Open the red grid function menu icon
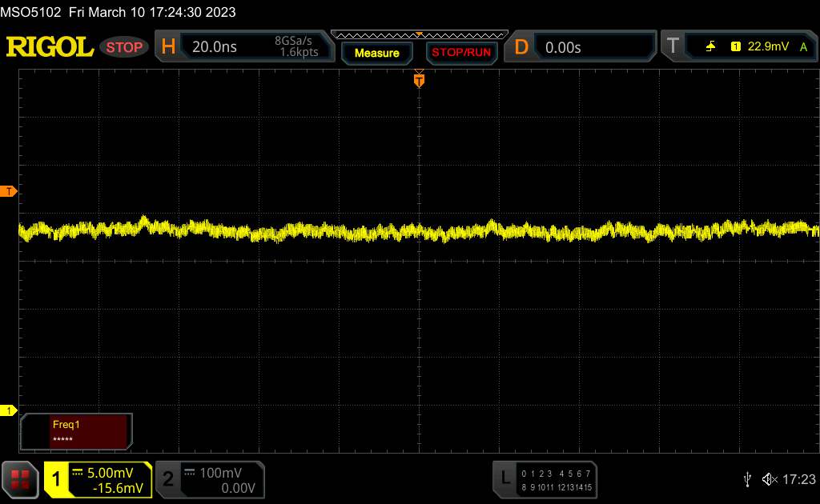 20,479
